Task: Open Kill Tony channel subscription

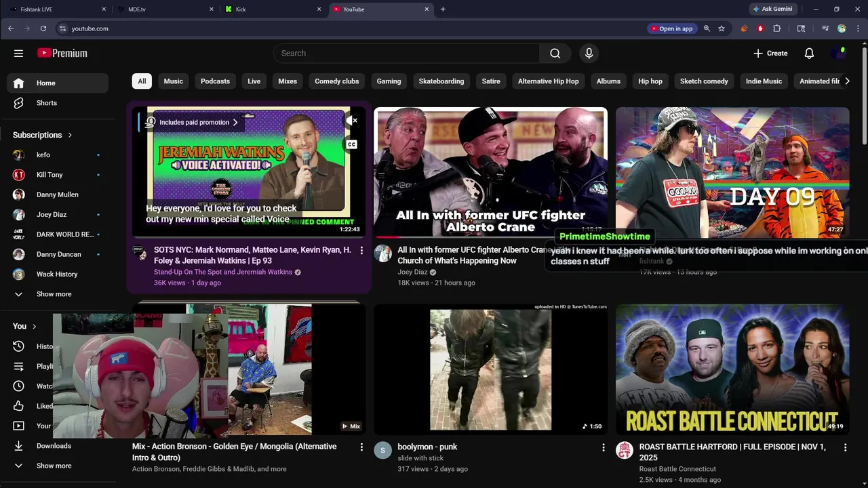Action: [x=58, y=175]
